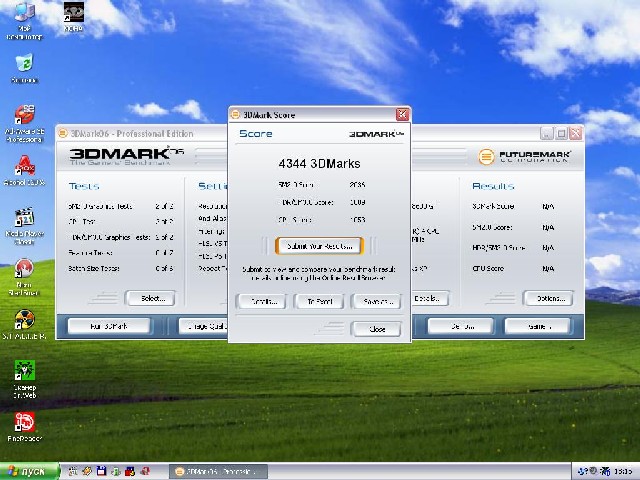Click 3DMark Score row under Results

click(513, 207)
